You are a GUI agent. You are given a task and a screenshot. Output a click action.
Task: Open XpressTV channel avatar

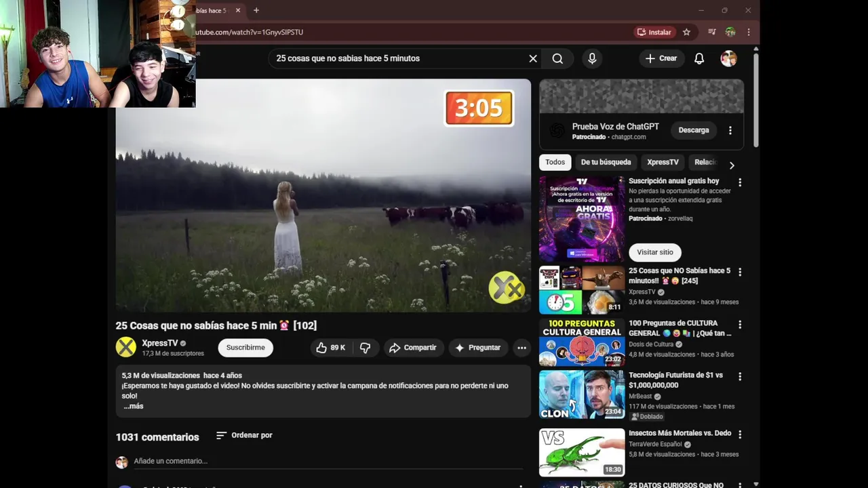tap(125, 347)
